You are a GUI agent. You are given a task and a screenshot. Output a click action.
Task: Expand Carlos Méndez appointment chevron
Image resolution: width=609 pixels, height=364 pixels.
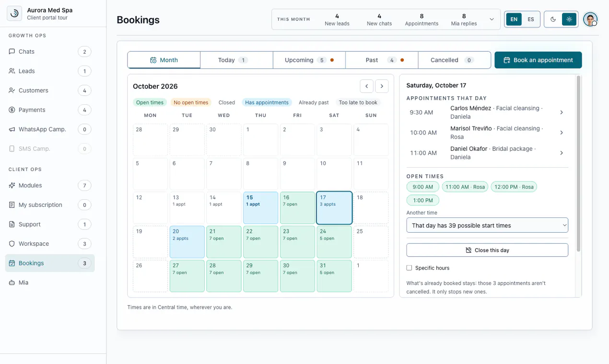pos(562,113)
